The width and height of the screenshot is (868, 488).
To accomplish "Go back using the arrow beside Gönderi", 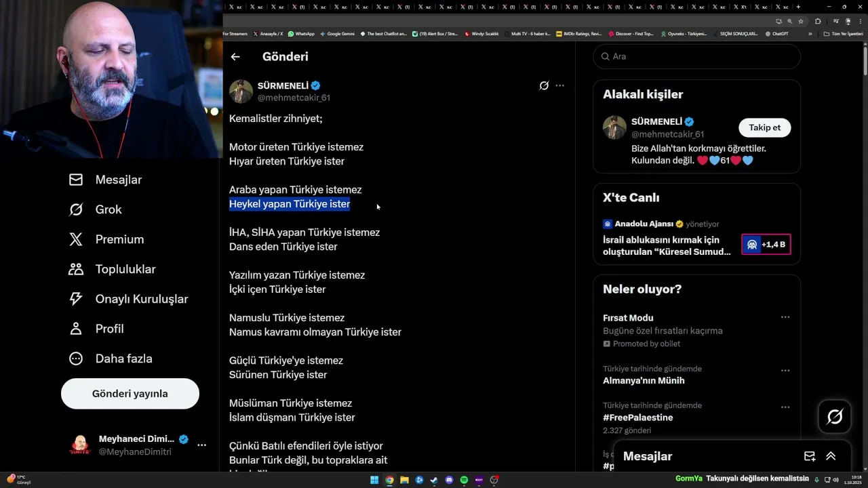I will click(x=235, y=57).
